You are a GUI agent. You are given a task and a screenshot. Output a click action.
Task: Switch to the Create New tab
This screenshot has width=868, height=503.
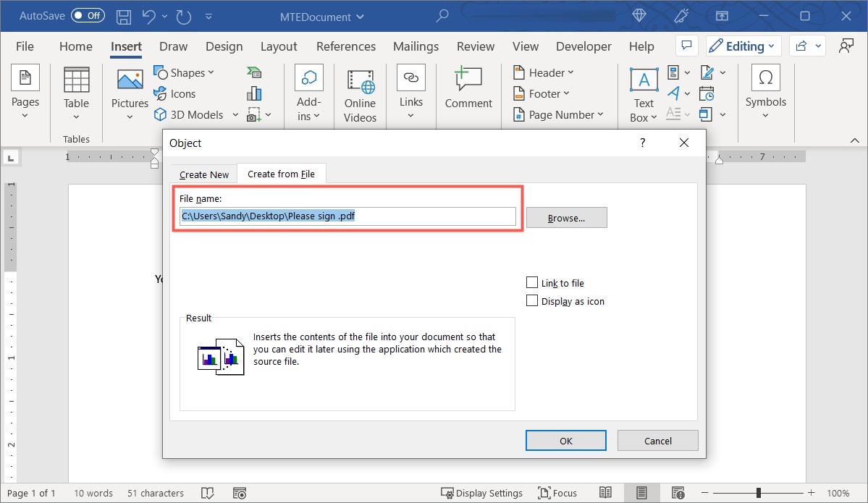203,174
